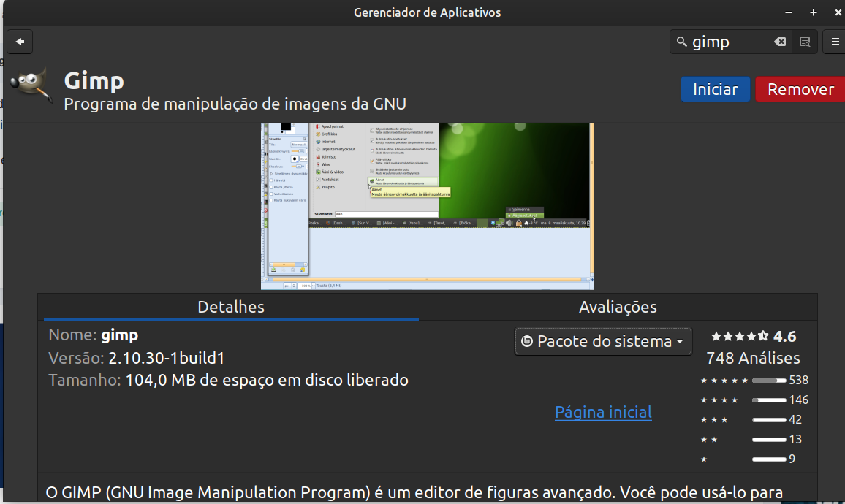Click the Gimp mascot app icon
Viewport: 845px width, 504px height.
(31, 87)
